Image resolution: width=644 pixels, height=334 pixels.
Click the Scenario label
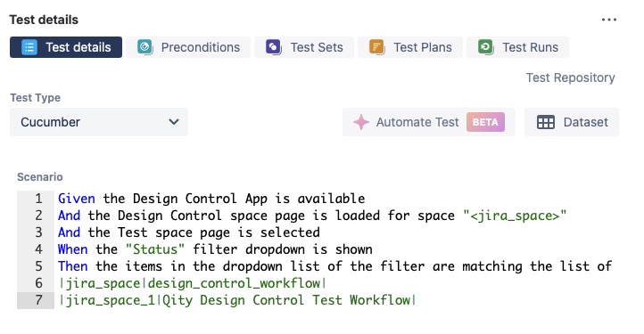tap(40, 177)
